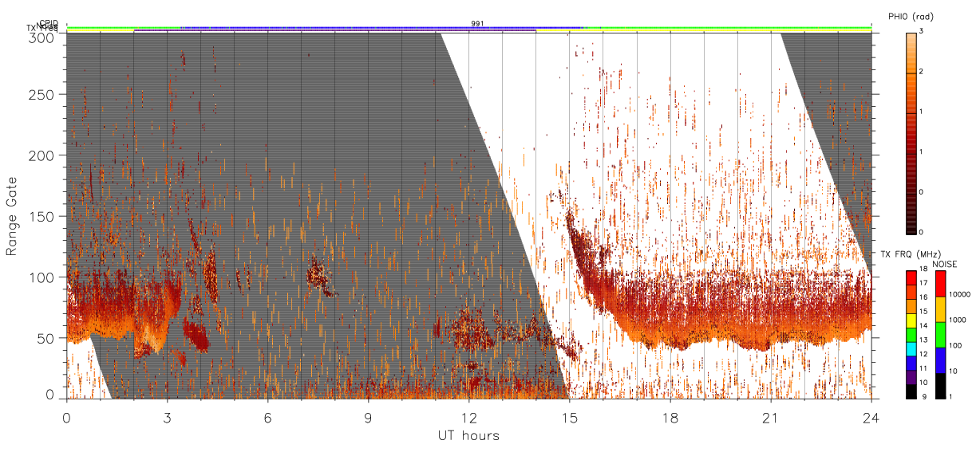The width and height of the screenshot is (980, 452).
Task: Click the '16' tick of TX FRQ scale
Action: pos(925,298)
